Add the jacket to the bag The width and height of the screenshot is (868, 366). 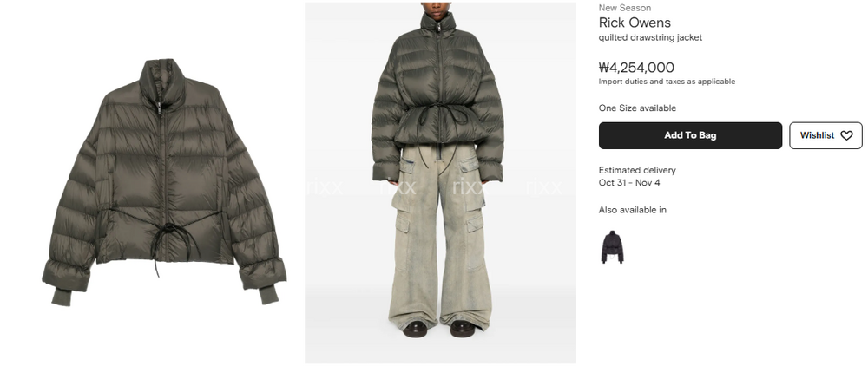690,135
